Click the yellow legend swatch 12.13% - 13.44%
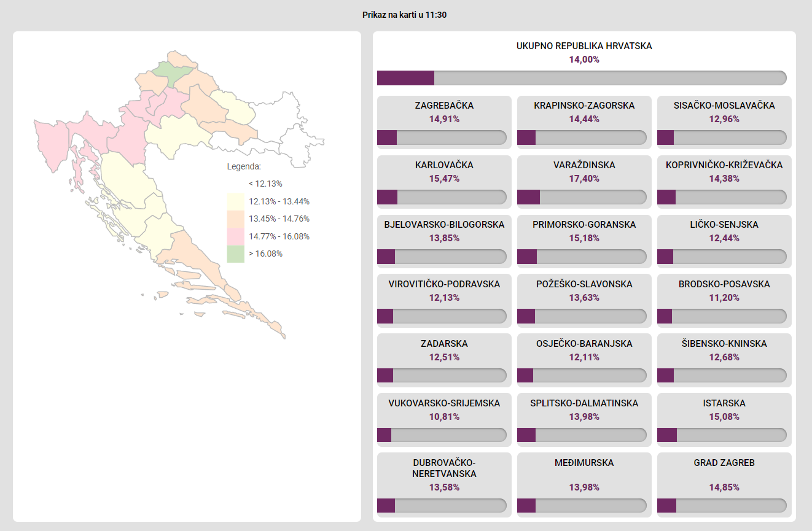The width and height of the screenshot is (812, 531). (x=235, y=201)
